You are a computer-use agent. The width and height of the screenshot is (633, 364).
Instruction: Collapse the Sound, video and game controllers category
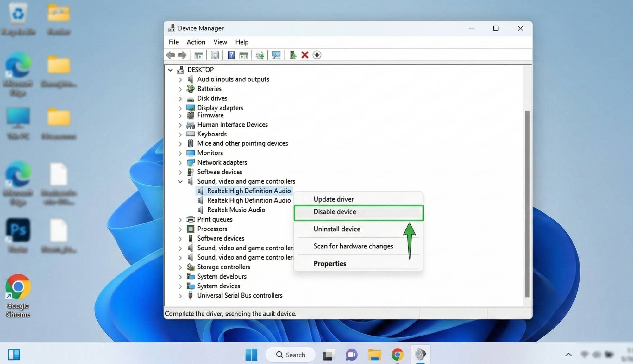(180, 181)
